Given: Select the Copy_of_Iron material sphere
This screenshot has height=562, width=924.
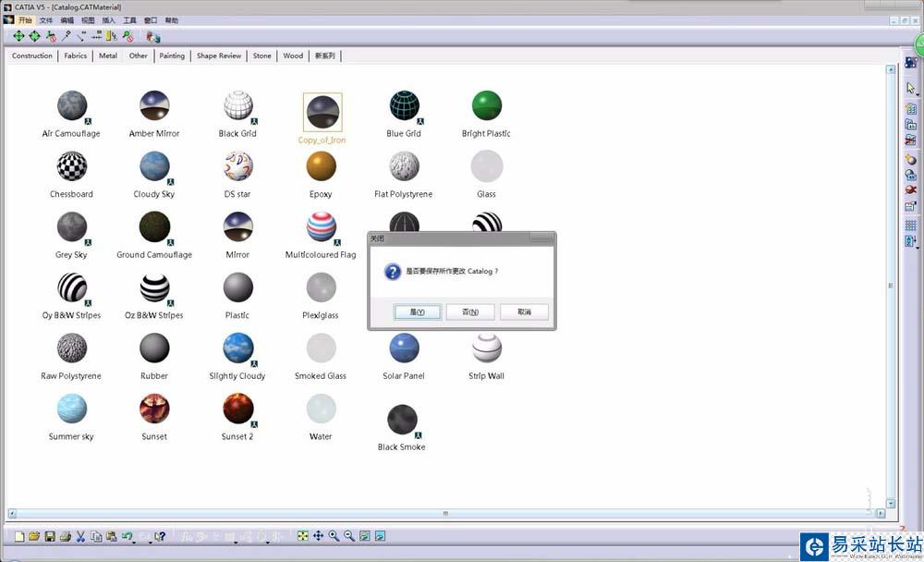Looking at the screenshot, I should click(322, 112).
